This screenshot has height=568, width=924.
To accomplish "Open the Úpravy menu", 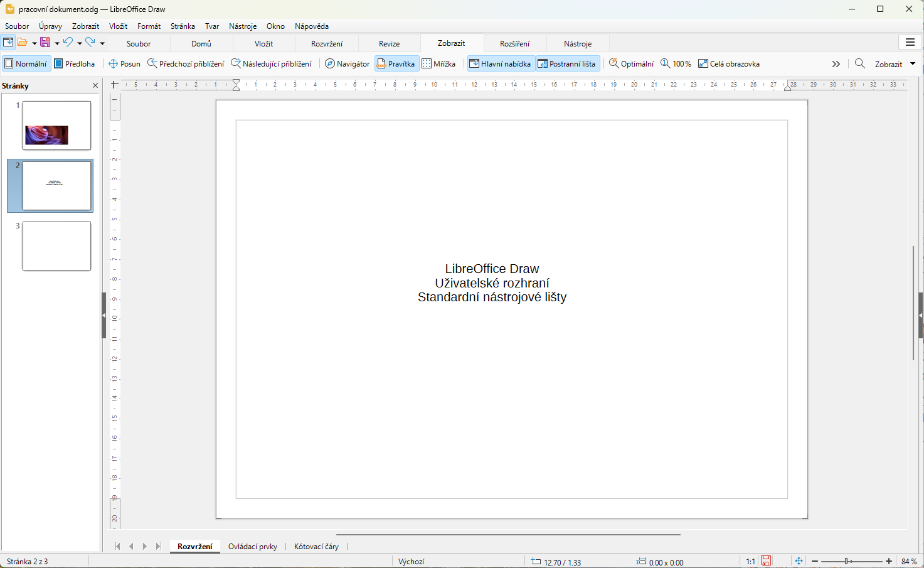I will pos(50,26).
